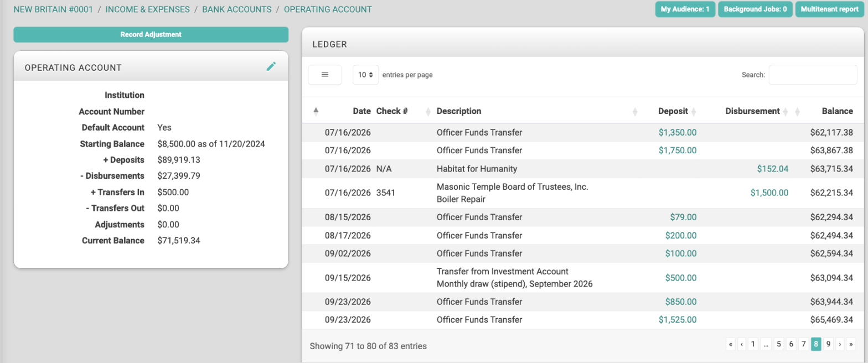
Task: Open My Audience: 1 button
Action: (x=685, y=9)
